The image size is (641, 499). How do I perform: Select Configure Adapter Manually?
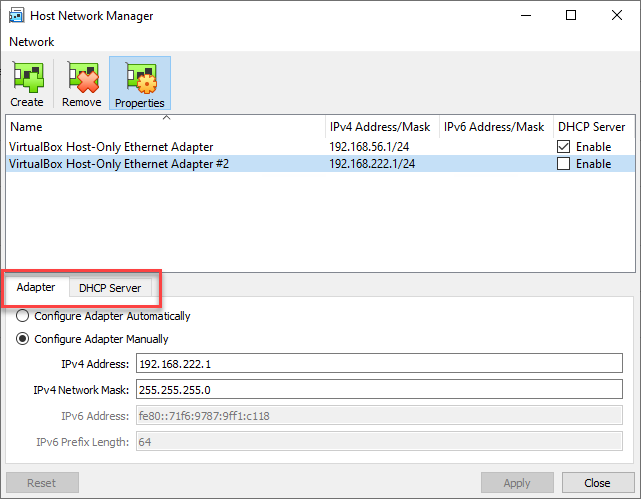92,339
